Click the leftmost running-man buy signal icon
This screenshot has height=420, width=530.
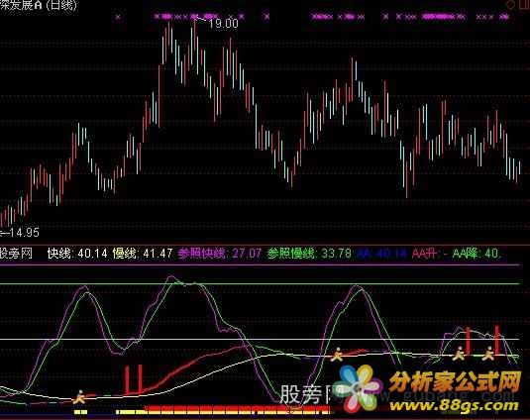click(80, 396)
